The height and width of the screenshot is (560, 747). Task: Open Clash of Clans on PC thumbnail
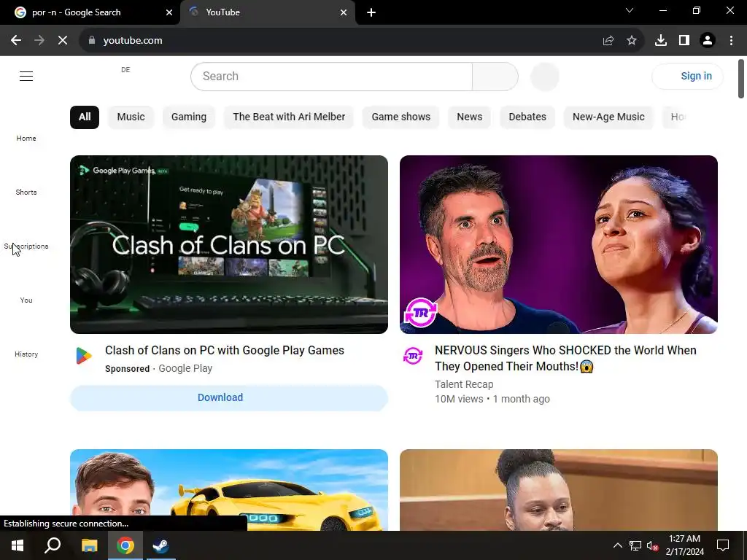228,244
